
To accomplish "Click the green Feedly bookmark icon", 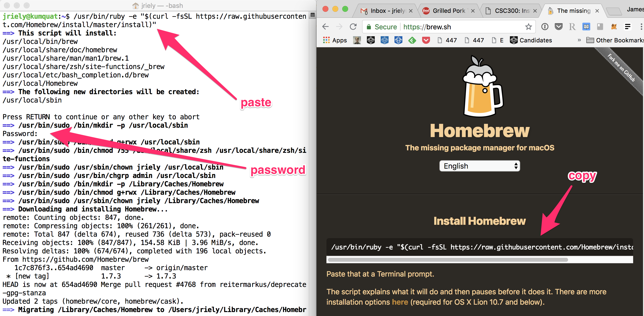I will click(x=412, y=40).
